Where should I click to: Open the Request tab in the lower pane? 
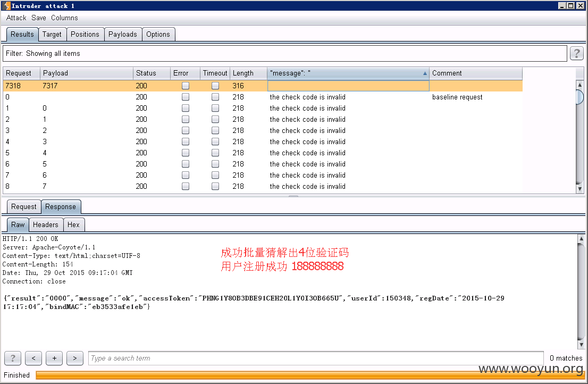pyautogui.click(x=23, y=206)
